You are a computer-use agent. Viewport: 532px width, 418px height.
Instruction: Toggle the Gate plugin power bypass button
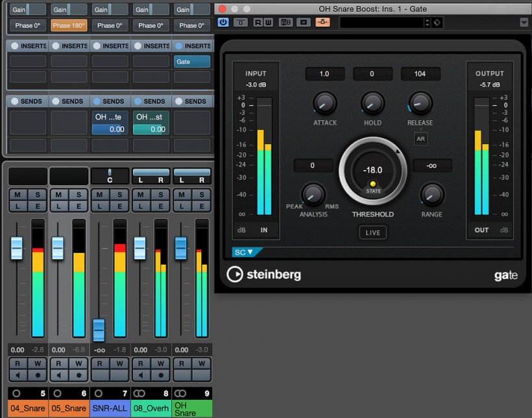pos(223,23)
